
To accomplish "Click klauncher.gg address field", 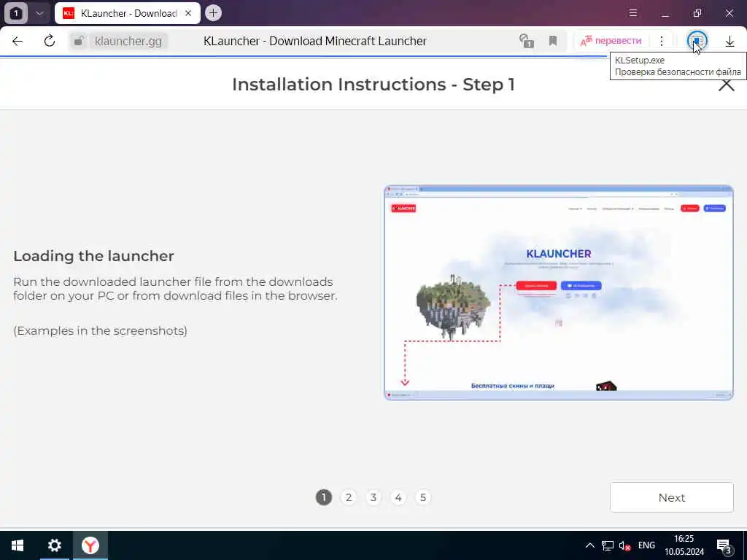I will click(x=128, y=41).
